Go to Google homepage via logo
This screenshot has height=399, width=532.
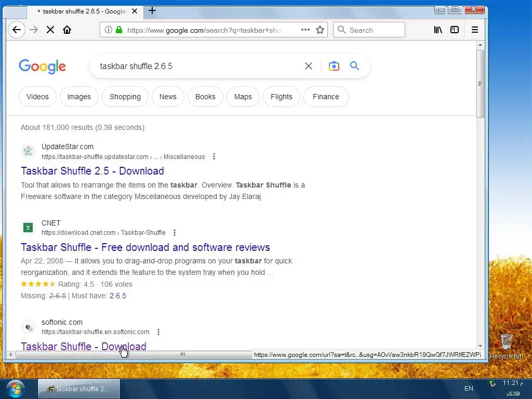pos(43,66)
